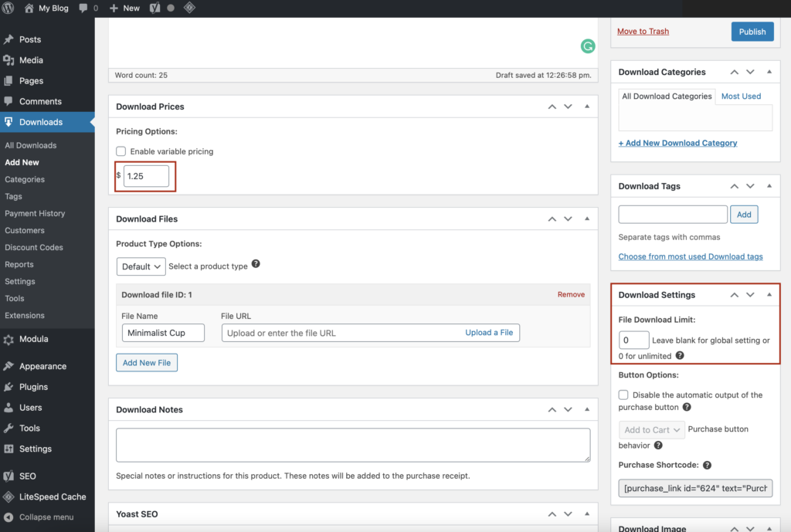Click the bottom Settings sliders icon
This screenshot has height=532, width=791.
point(8,449)
